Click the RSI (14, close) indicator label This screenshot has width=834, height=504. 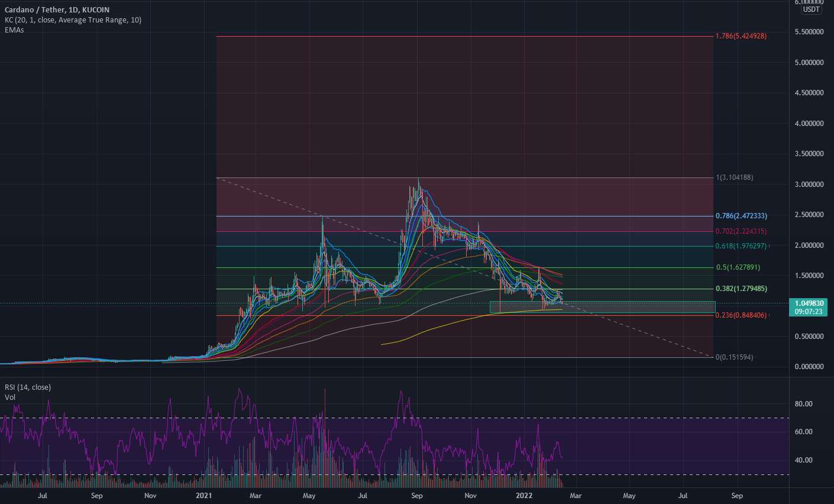tap(28, 387)
